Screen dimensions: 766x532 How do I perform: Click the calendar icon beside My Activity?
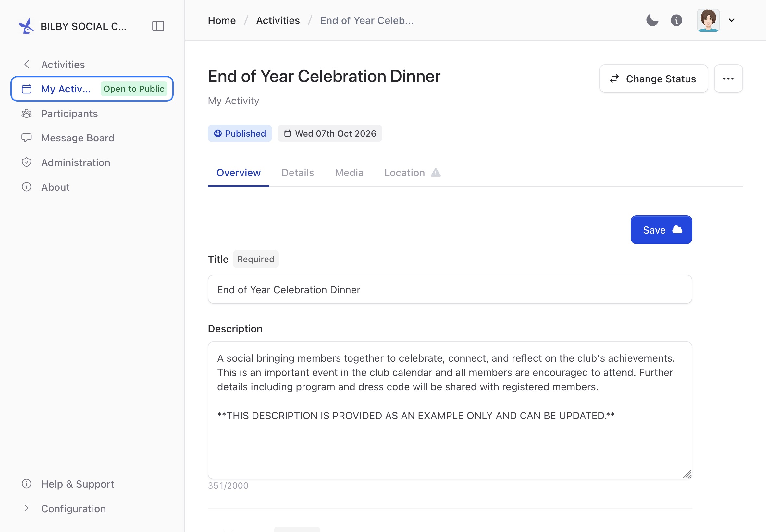pos(26,89)
